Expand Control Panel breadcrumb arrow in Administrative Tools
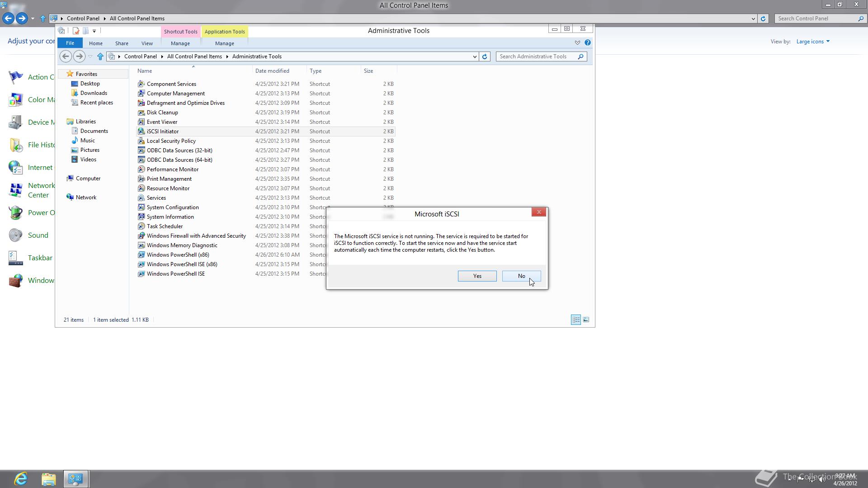 tap(162, 56)
